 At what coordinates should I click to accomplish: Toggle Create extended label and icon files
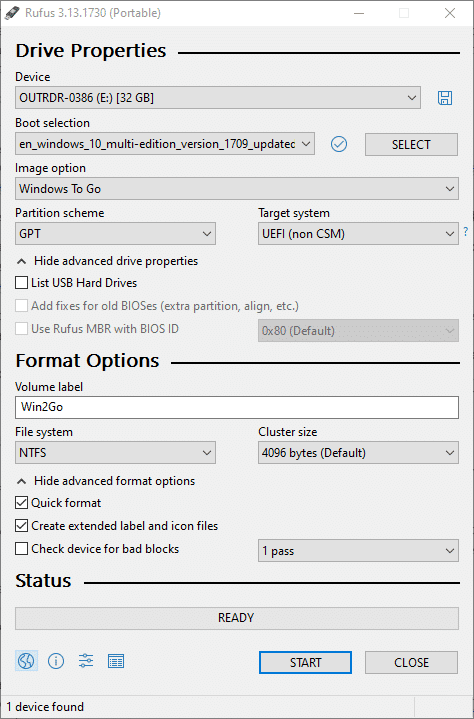22,526
